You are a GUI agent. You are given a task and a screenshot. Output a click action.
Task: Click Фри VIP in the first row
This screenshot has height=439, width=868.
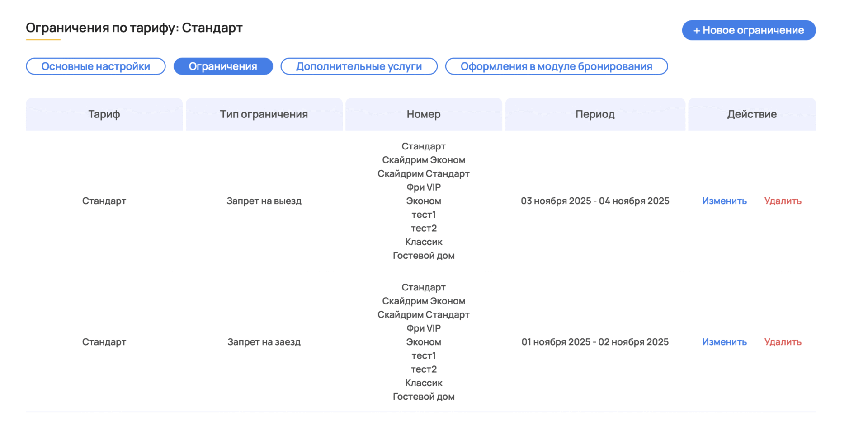(424, 187)
